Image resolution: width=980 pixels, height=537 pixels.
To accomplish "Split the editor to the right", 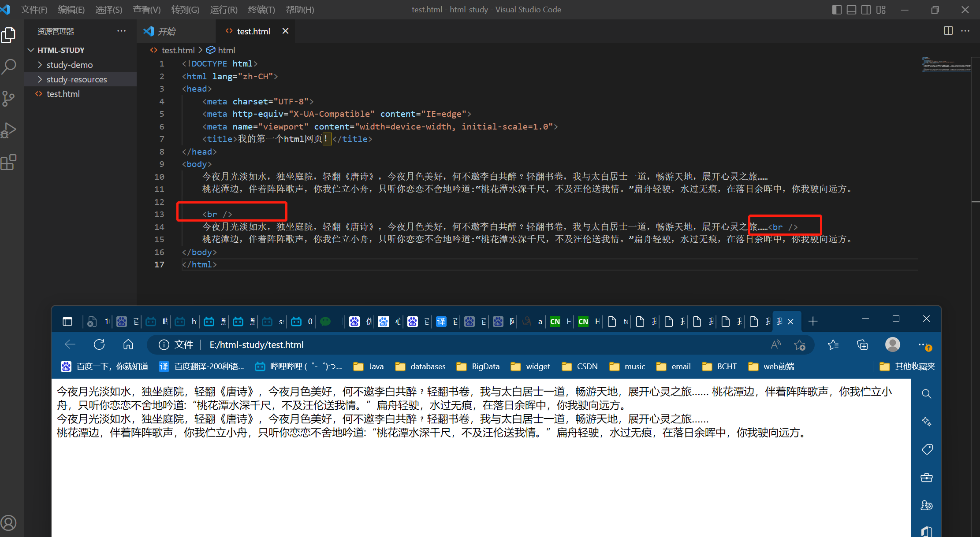I will (948, 31).
